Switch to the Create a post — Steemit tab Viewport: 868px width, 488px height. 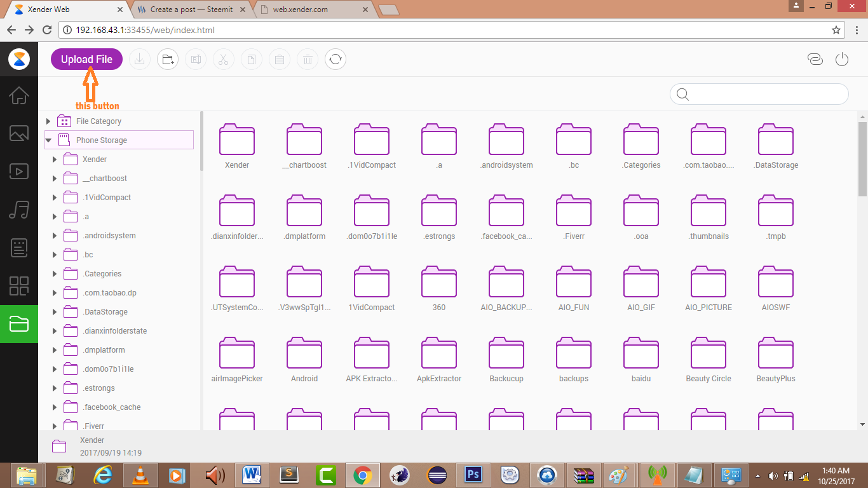pos(191,10)
